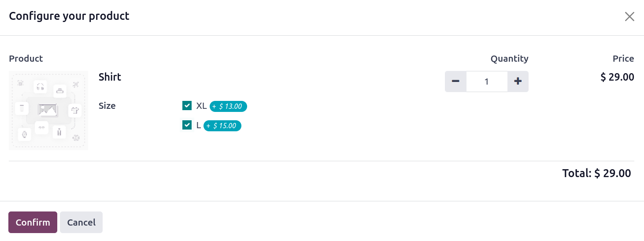Image resolution: width=644 pixels, height=241 pixels.
Task: Uncheck the L size checkbox
Action: click(x=187, y=125)
